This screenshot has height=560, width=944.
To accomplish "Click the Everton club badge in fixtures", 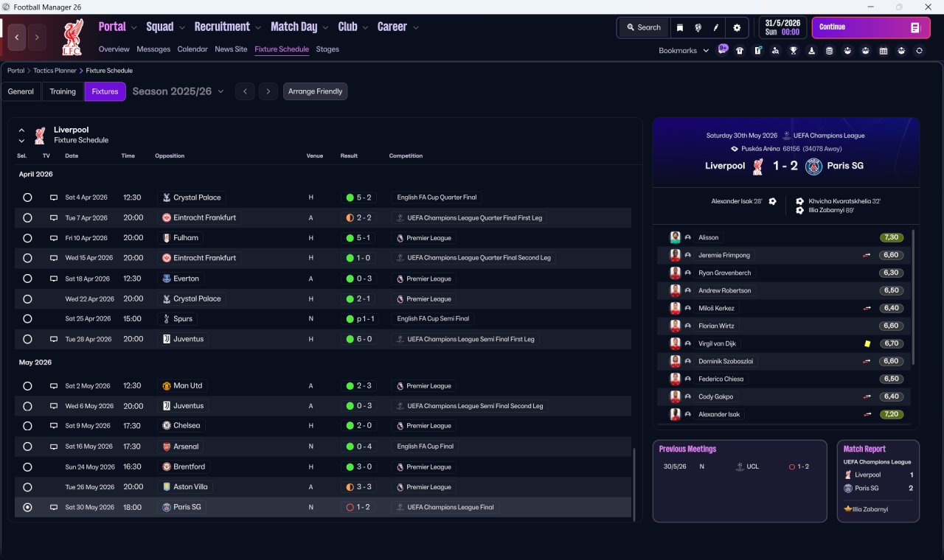I will [x=167, y=279].
